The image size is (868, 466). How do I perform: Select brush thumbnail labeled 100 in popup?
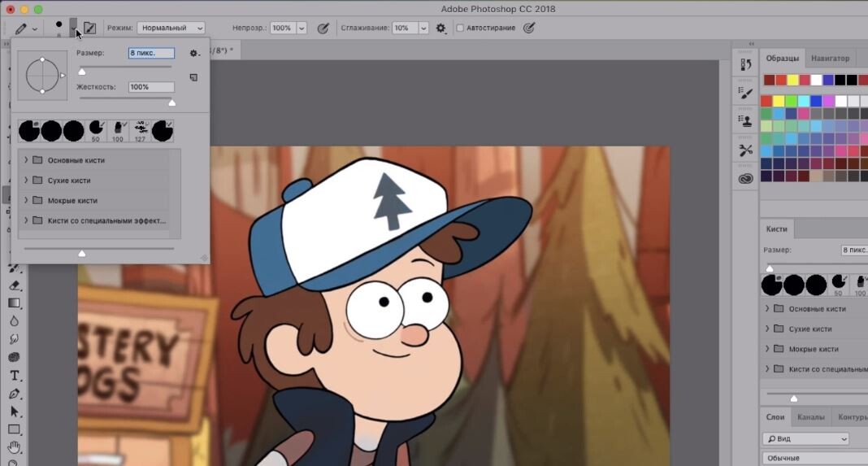click(x=118, y=131)
